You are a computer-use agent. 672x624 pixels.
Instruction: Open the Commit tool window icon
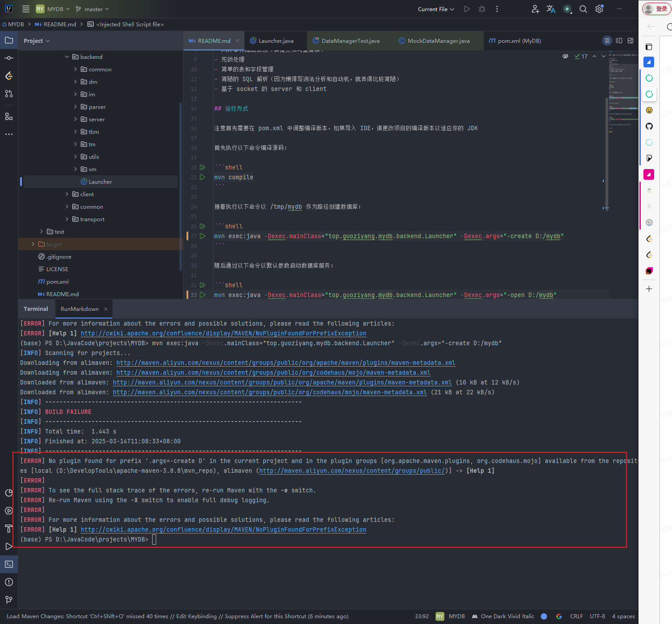tap(9, 58)
